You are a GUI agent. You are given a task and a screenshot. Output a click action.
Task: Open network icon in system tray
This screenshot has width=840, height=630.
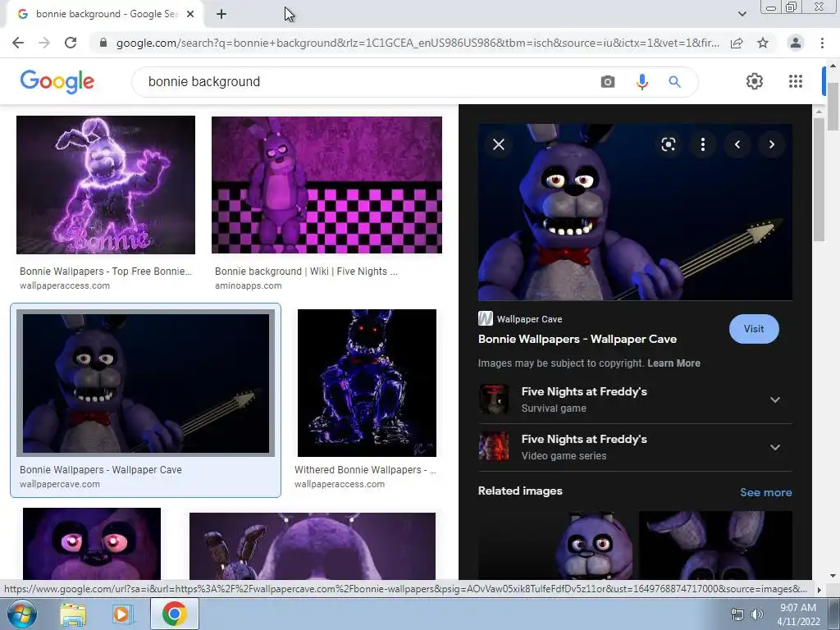point(737,614)
